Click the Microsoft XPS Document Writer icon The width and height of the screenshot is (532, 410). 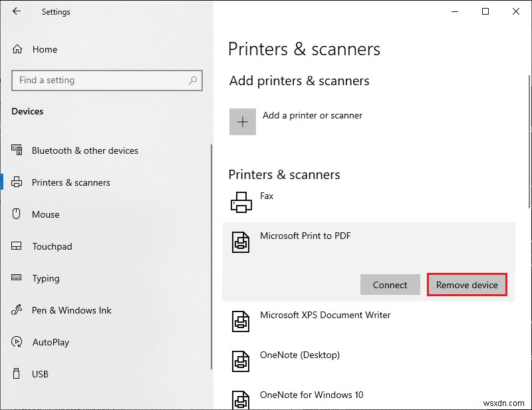pos(239,321)
